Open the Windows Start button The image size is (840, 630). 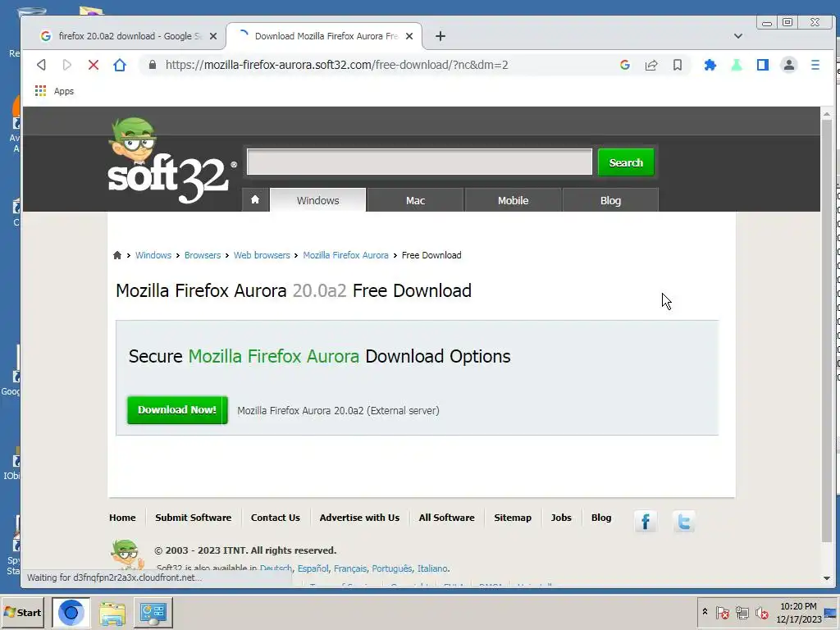click(22, 612)
